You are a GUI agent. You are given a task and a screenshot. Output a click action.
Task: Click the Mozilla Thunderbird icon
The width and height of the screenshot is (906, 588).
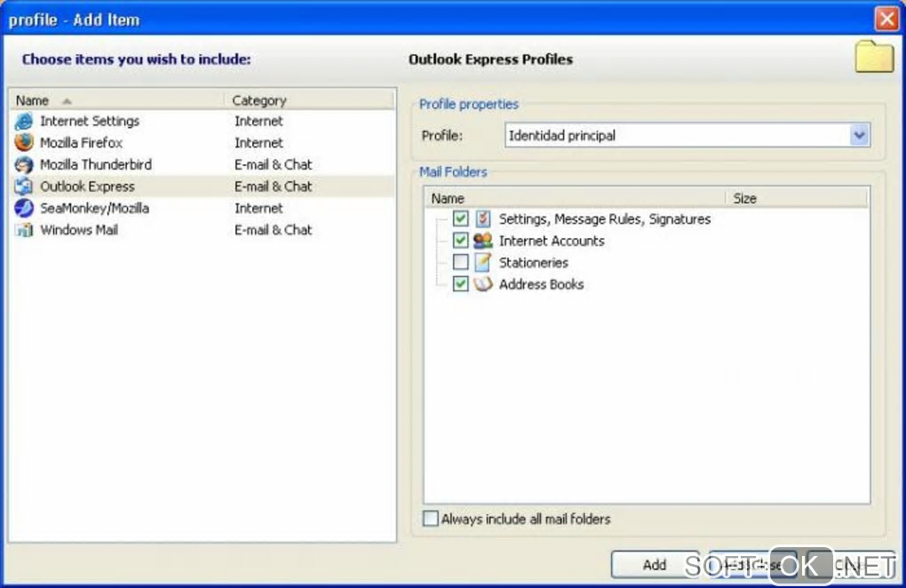24,164
